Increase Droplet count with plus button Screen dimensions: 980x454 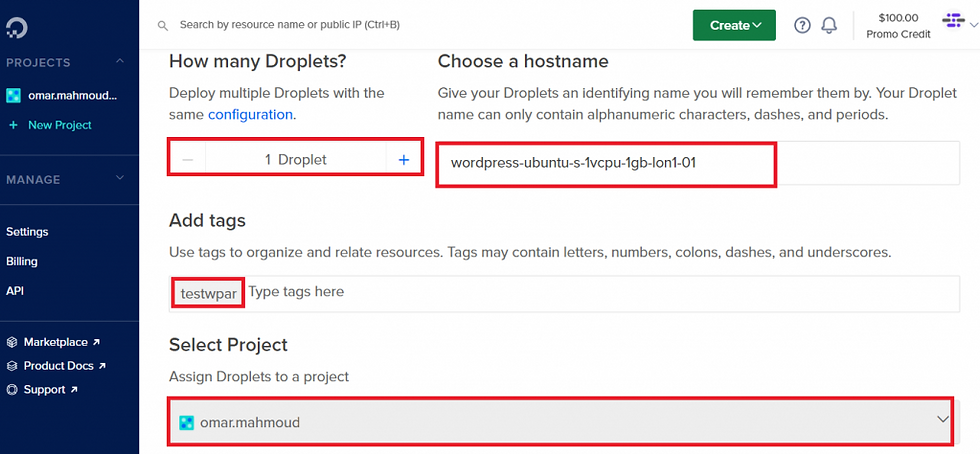pyautogui.click(x=404, y=159)
